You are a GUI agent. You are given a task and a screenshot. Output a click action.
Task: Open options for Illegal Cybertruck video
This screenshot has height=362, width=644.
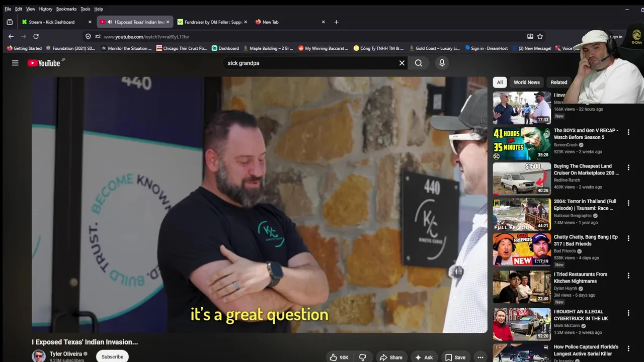pyautogui.click(x=628, y=313)
